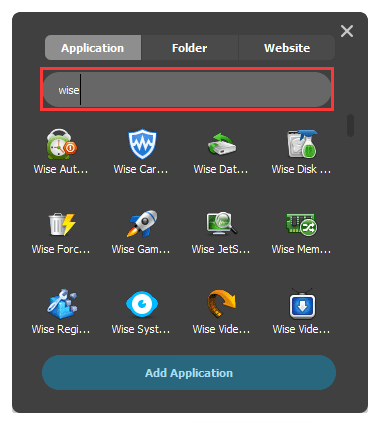Click the 'Wise Mem...' label
The width and height of the screenshot is (380, 425).
(301, 249)
